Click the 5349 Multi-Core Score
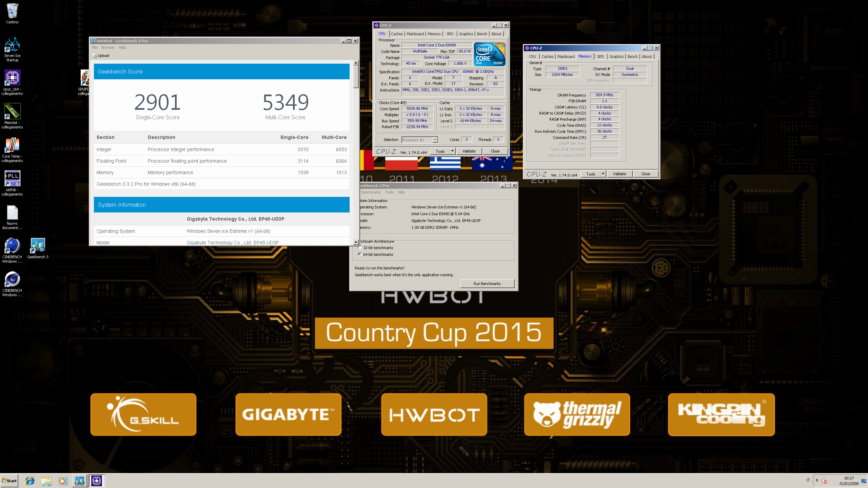This screenshot has width=868, height=488. pos(285,102)
